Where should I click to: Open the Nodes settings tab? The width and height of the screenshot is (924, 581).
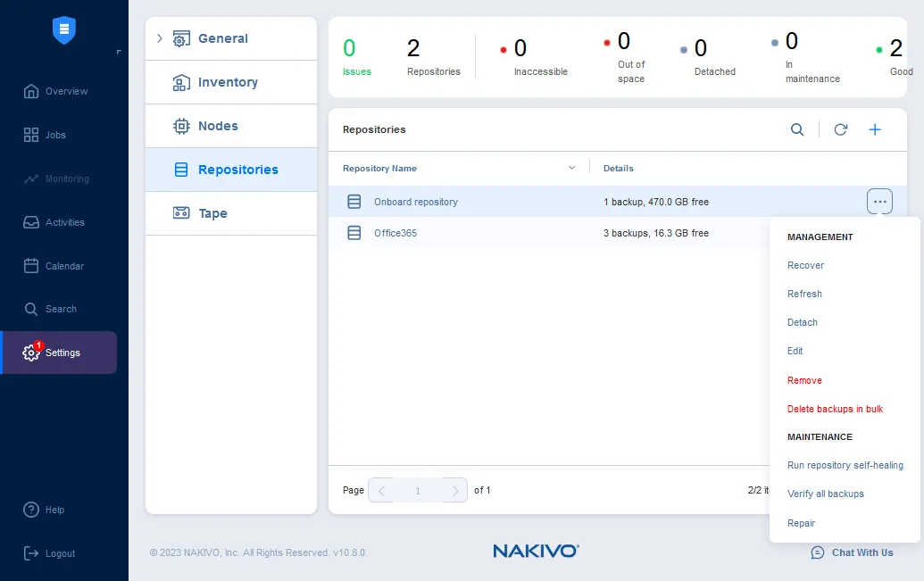pos(218,126)
